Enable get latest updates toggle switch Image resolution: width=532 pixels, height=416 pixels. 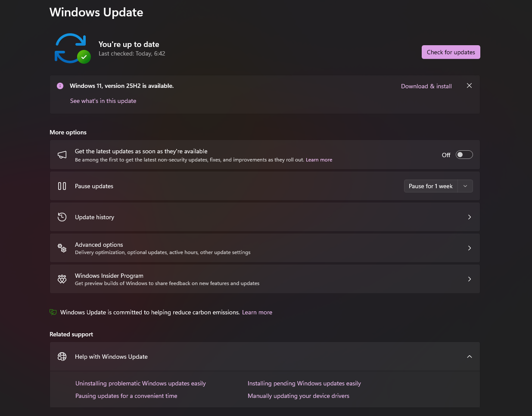464,155
